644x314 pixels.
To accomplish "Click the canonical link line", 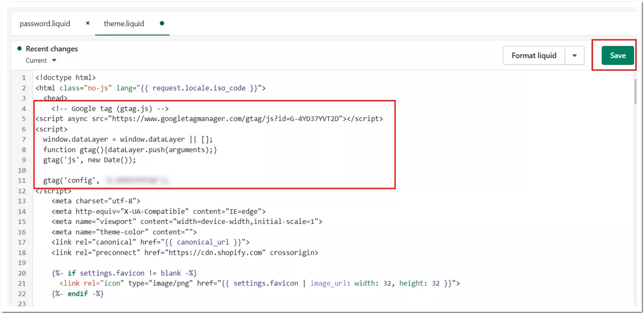I will [x=151, y=242].
